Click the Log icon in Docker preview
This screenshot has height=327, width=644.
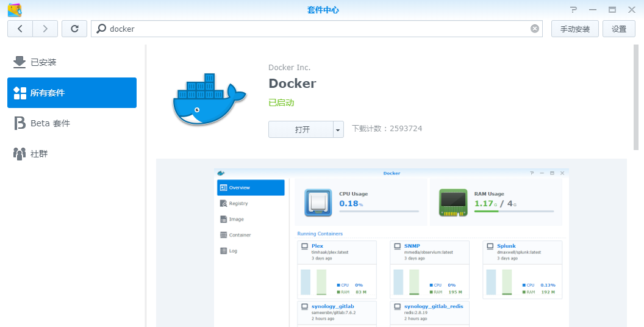pyautogui.click(x=223, y=251)
